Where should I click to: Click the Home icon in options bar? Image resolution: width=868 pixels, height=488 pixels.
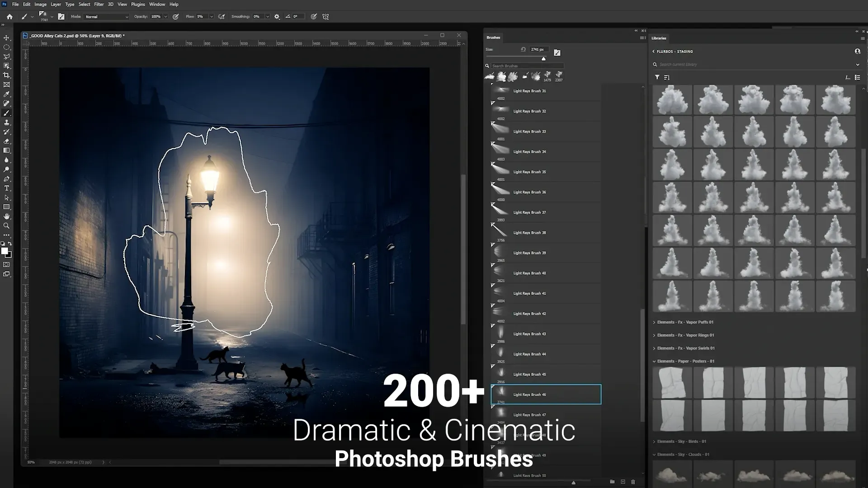[9, 17]
